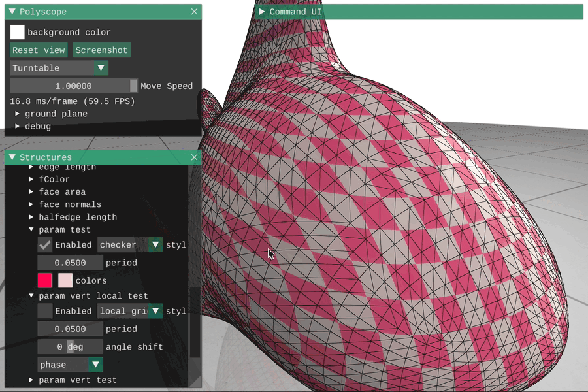
Task: Take a Screenshot of the scene
Action: click(x=101, y=50)
